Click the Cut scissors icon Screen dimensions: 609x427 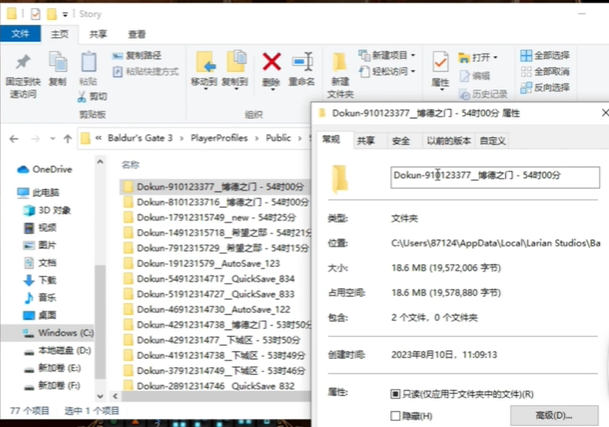(82, 96)
